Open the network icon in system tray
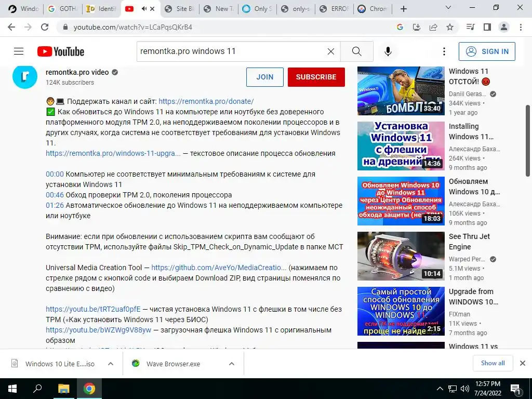The width and height of the screenshot is (532, 399). [x=453, y=389]
